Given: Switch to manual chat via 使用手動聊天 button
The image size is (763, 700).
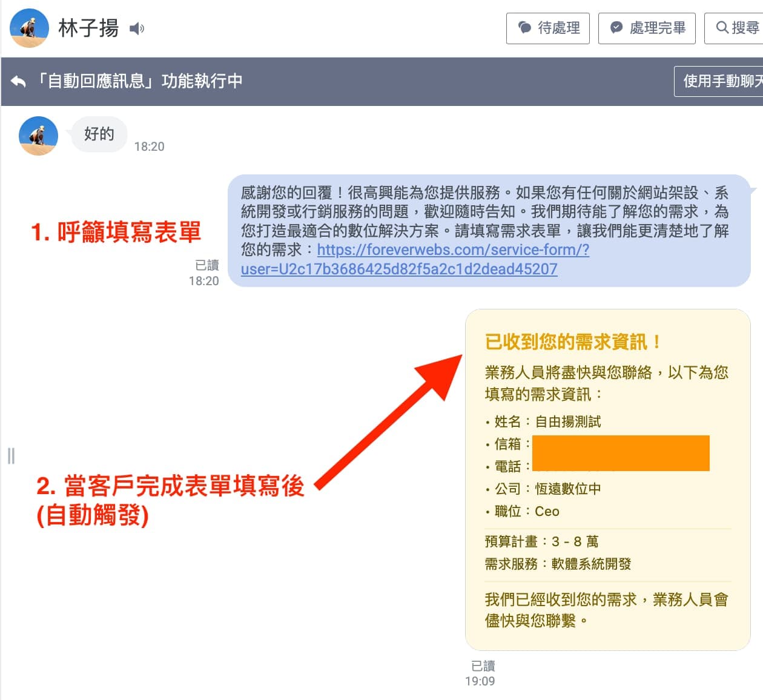Looking at the screenshot, I should point(722,81).
